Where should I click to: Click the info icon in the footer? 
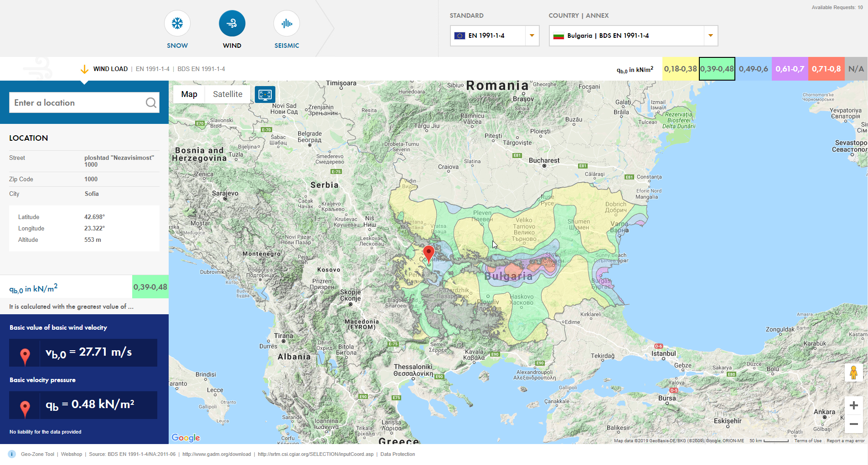tap(11, 454)
